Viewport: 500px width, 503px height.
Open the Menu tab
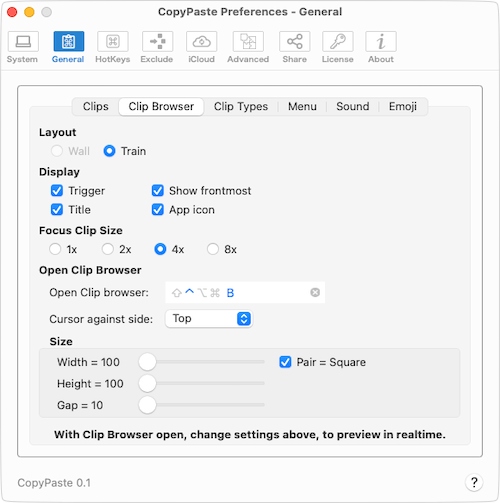coord(302,106)
